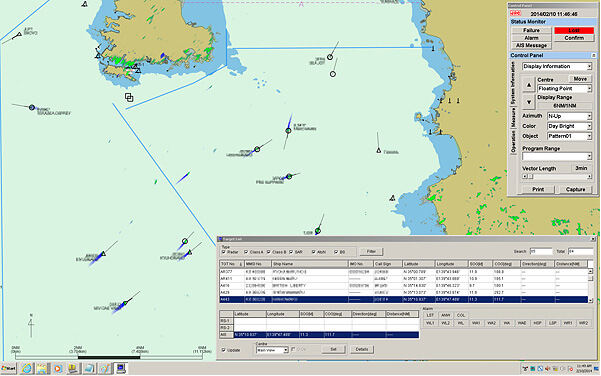Decrease display range with down arrow button
The height and width of the screenshot is (376, 601).
(529, 102)
